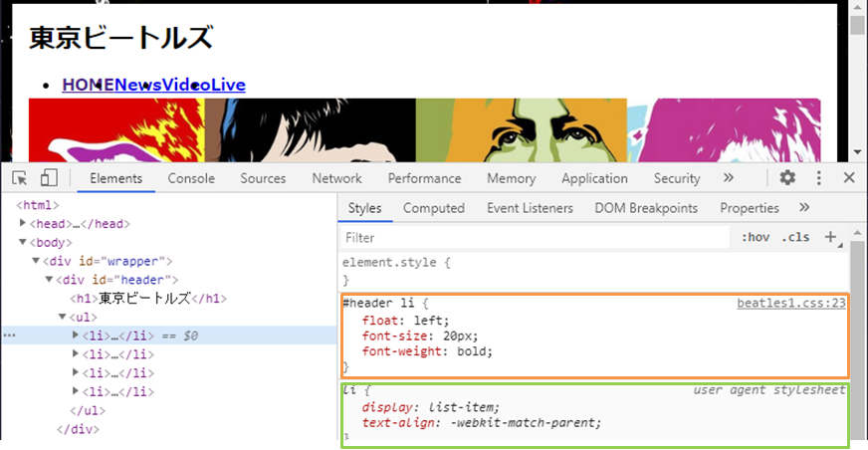Click the #header li selector text
Viewport: 868px width, 450px height.
point(378,303)
